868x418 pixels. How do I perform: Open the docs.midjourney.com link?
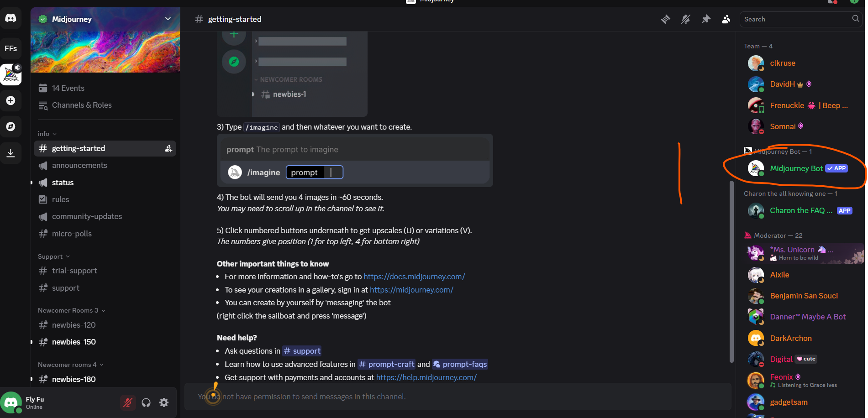[x=414, y=277]
